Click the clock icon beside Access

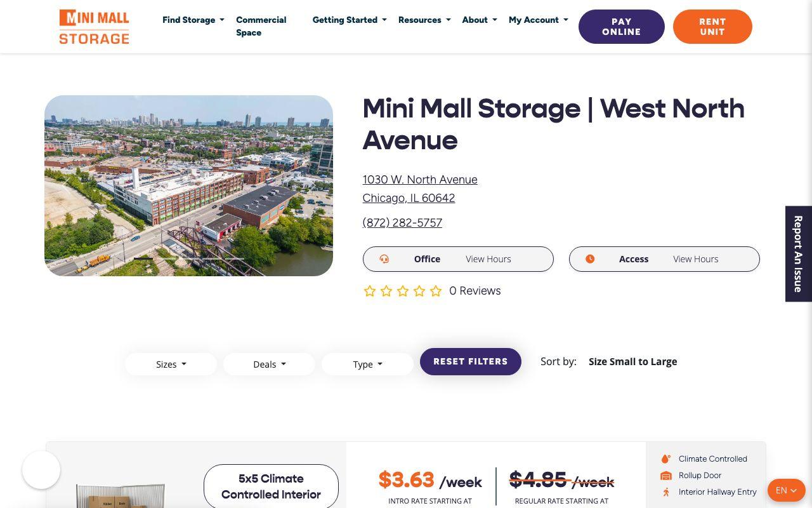tap(590, 259)
